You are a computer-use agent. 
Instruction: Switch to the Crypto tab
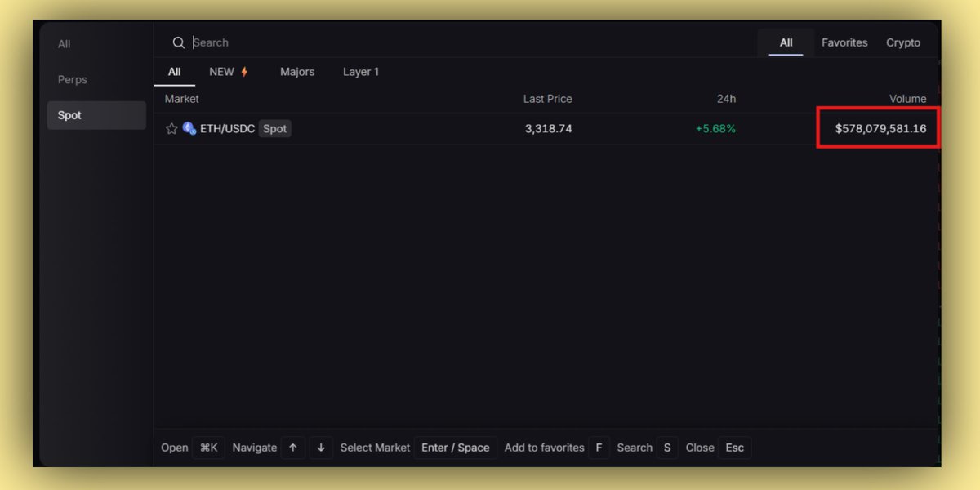click(903, 42)
